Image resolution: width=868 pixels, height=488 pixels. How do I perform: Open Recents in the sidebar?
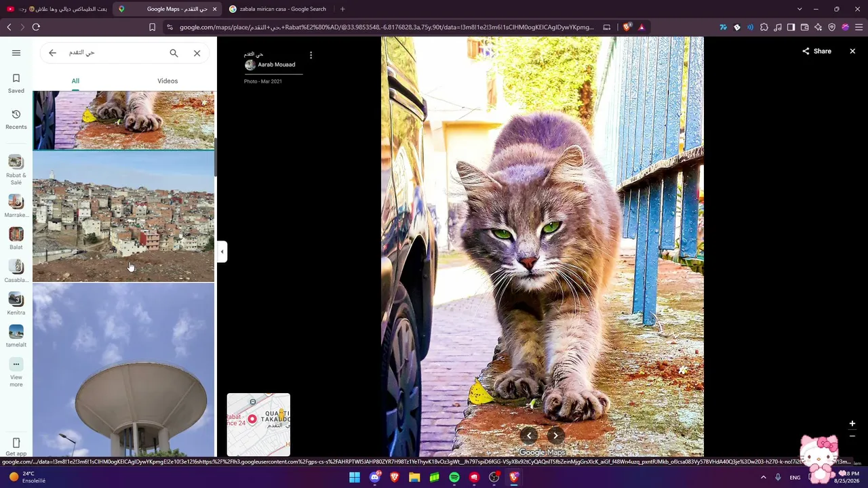click(x=16, y=120)
